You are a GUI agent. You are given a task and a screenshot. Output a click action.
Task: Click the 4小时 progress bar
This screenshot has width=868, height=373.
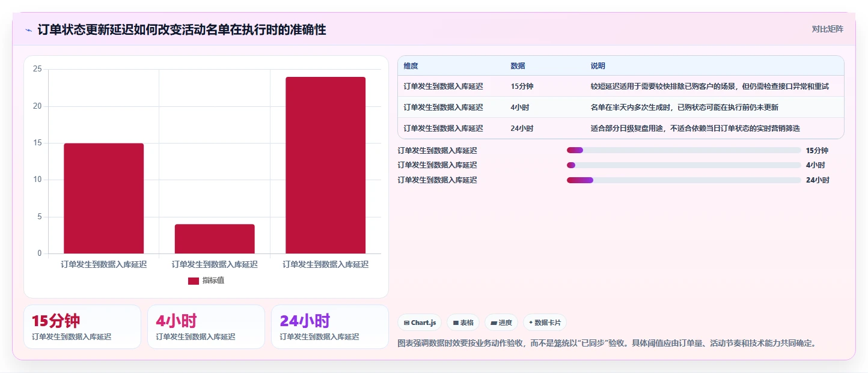684,165
